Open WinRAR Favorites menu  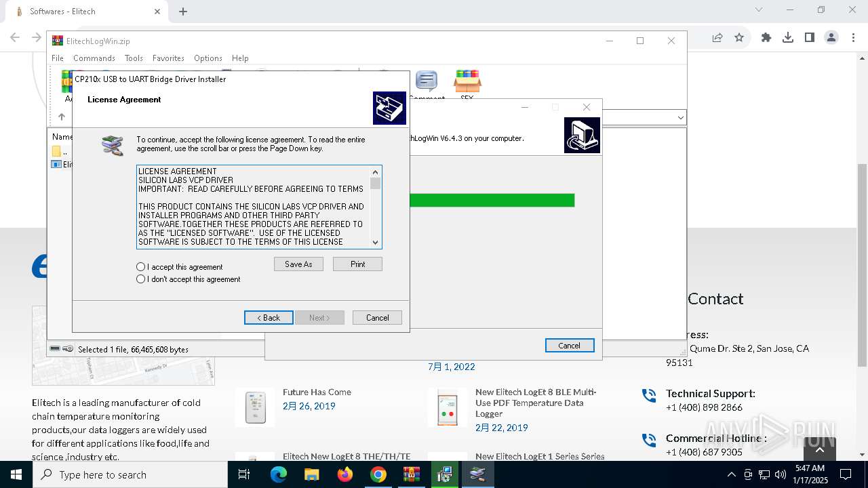pos(168,58)
